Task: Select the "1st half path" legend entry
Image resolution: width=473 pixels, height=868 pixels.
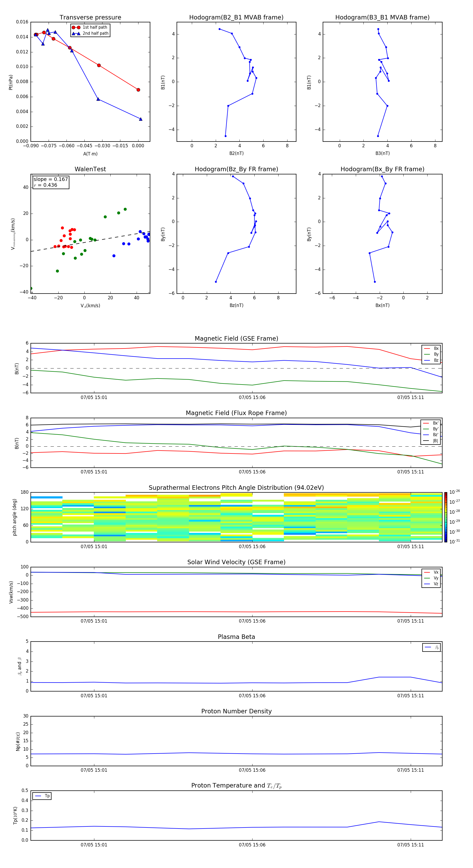Action: click(x=90, y=27)
